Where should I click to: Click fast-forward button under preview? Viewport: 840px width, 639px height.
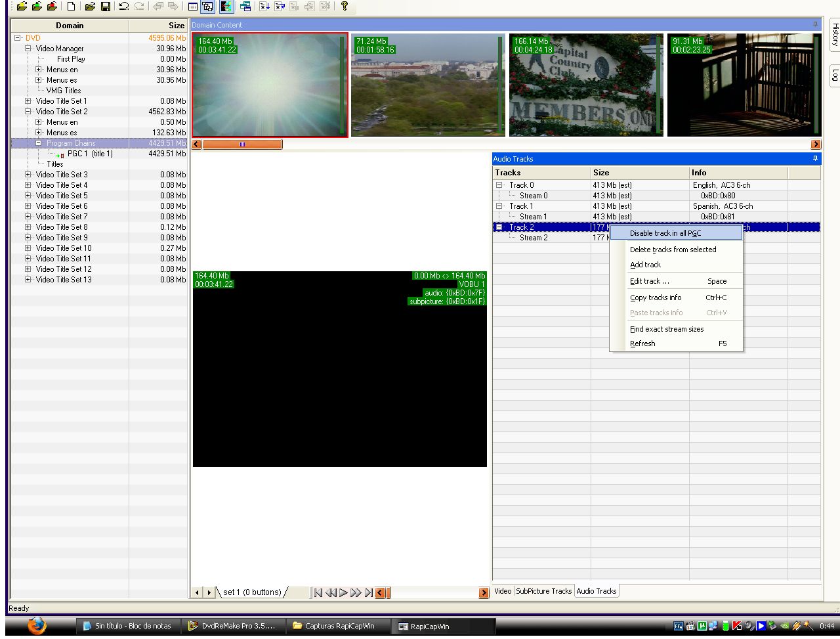click(356, 592)
